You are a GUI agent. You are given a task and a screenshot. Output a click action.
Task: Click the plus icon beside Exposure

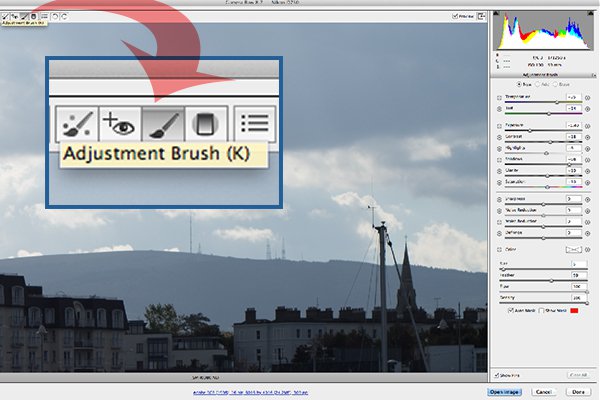click(x=588, y=126)
